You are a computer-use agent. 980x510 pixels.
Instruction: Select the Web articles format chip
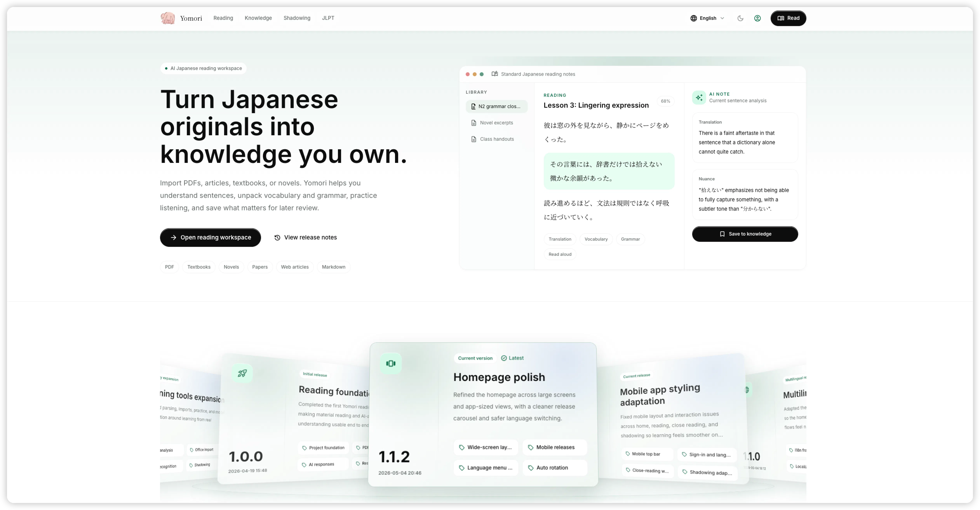[295, 267]
